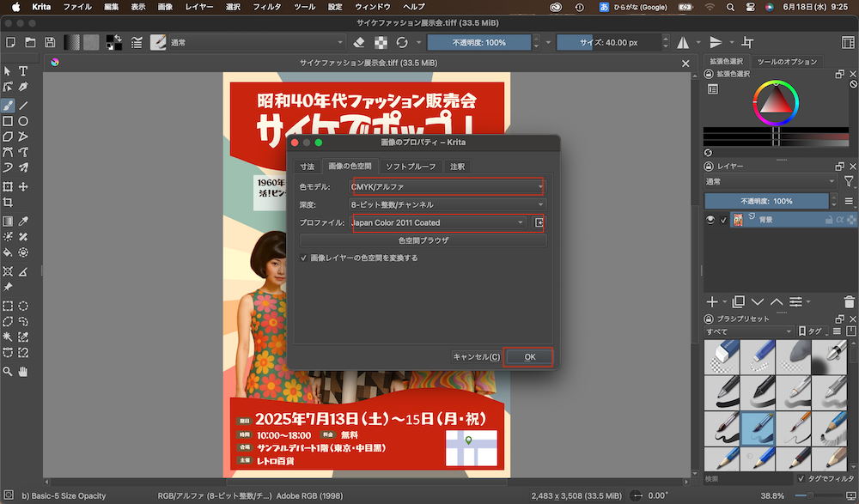This screenshot has height=504, width=859.
Task: Select the Fill bucket tool
Action: click(x=8, y=252)
